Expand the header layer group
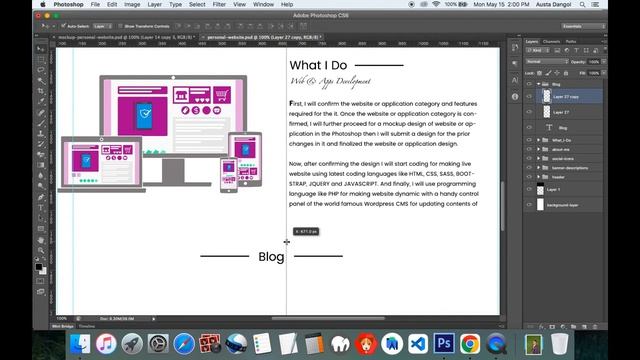Viewport: 640px width, 360px height. (x=538, y=177)
